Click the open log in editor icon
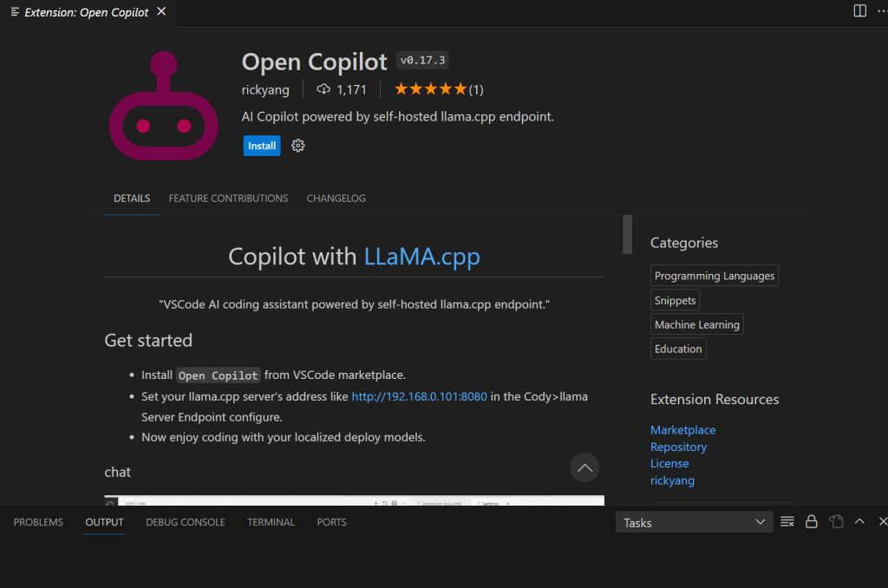This screenshot has width=888, height=588. tap(836, 522)
